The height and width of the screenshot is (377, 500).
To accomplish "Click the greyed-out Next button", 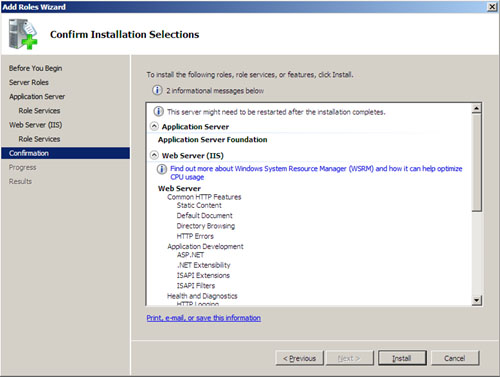I will pyautogui.click(x=349, y=358).
